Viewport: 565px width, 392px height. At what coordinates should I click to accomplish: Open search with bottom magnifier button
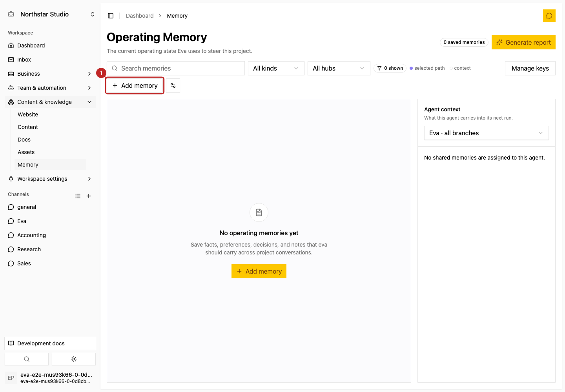tap(27, 359)
